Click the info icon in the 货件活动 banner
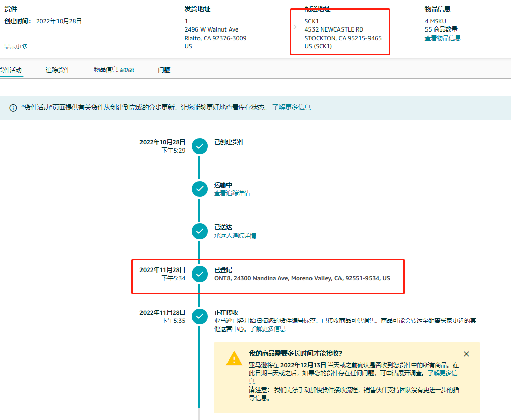The width and height of the screenshot is (511, 420). 11,107
